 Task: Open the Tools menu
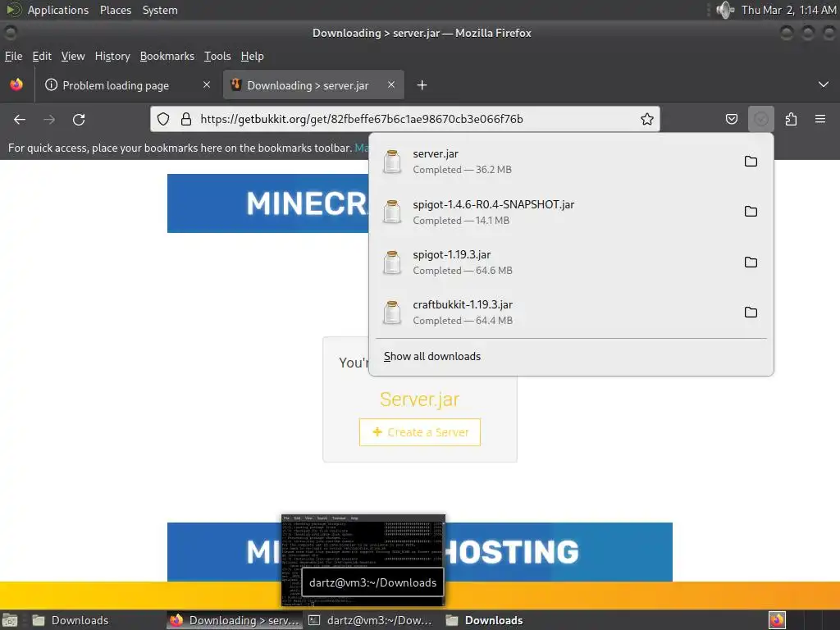point(217,57)
